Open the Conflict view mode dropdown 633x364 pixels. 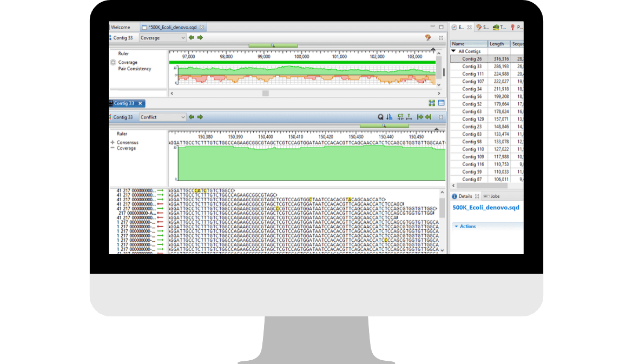coord(163,116)
